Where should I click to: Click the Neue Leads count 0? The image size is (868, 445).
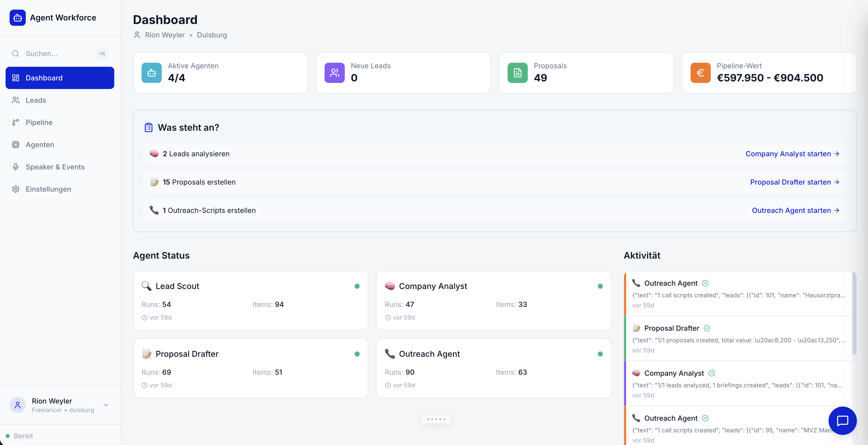point(354,78)
